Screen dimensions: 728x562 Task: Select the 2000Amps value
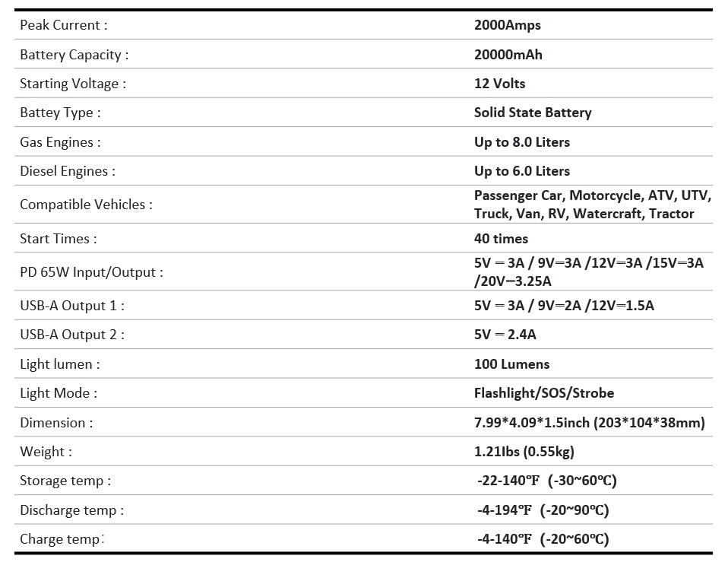[508, 25]
